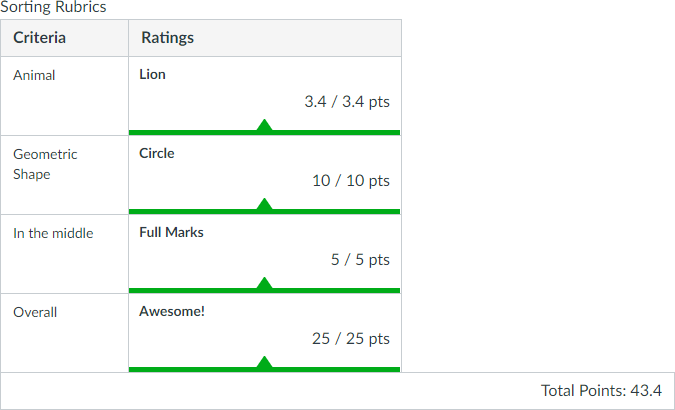Viewport: 675px width, 410px height.
Task: Select the Overall criterion label
Action: point(35,312)
